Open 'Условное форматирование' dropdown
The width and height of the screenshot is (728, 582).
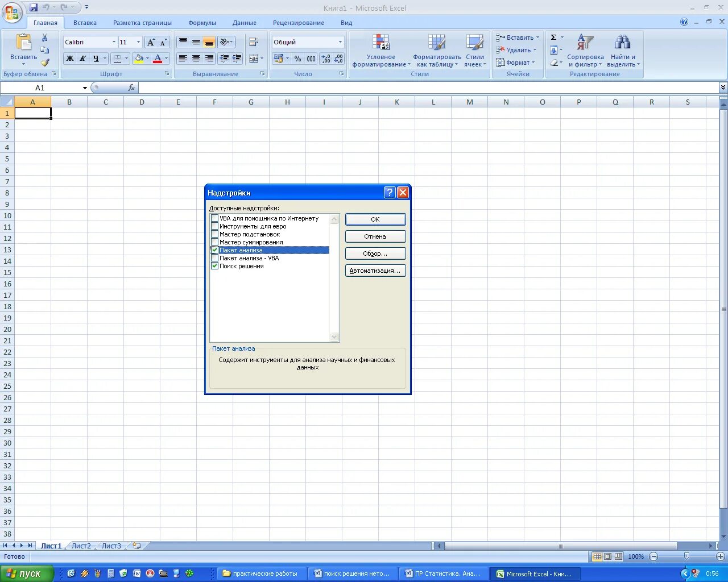tap(381, 51)
